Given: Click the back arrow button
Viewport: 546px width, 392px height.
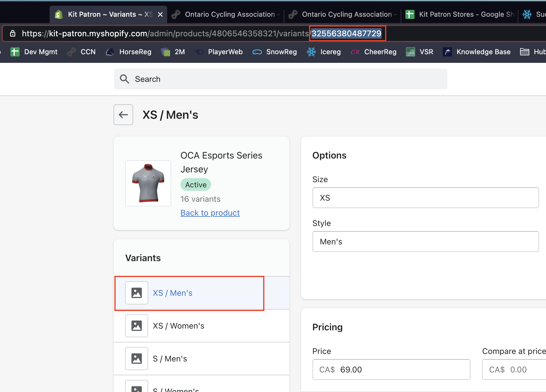Looking at the screenshot, I should tap(123, 115).
